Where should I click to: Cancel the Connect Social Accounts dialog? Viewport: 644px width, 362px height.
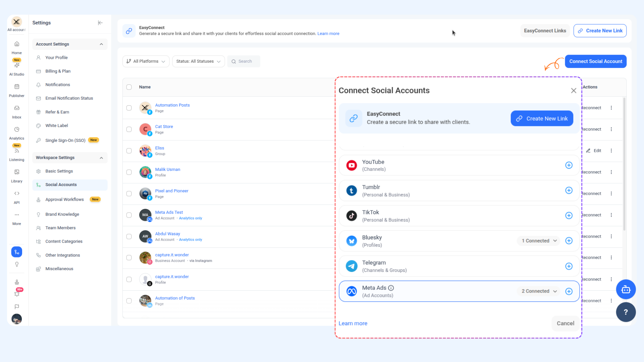click(566, 323)
